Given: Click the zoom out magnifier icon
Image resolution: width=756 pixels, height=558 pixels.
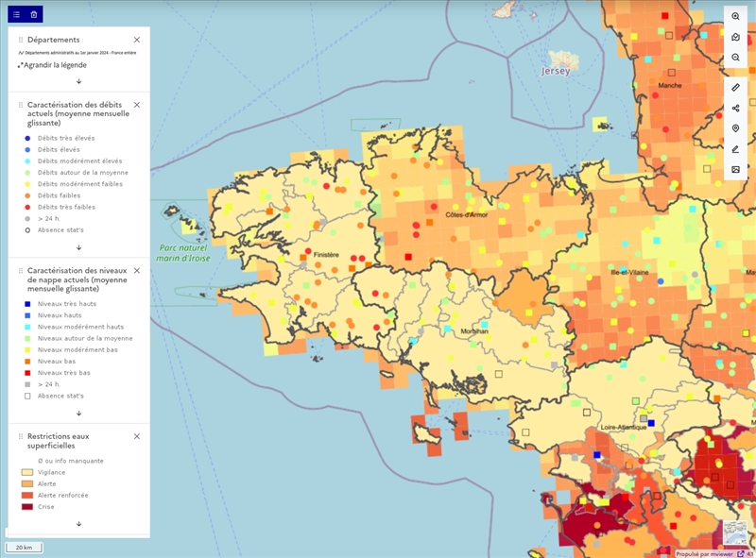Looking at the screenshot, I should (735, 58).
